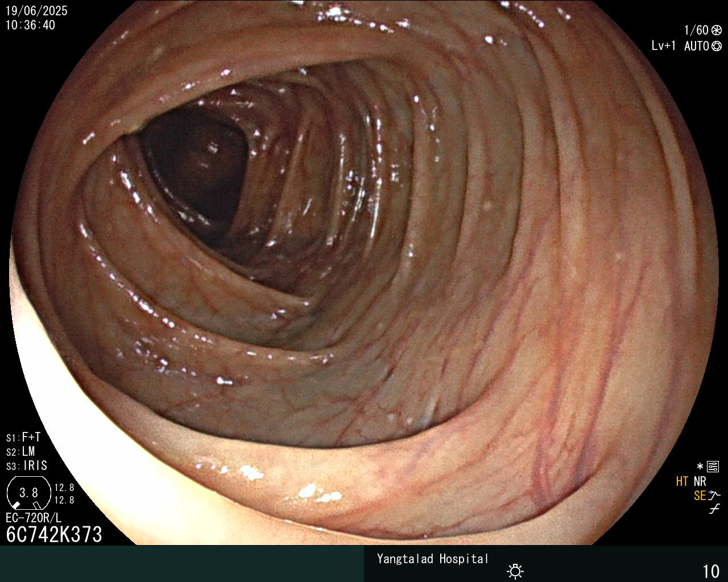728x582 pixels.
Task: Click the serial number 6C742K373
Action: [x=54, y=535]
